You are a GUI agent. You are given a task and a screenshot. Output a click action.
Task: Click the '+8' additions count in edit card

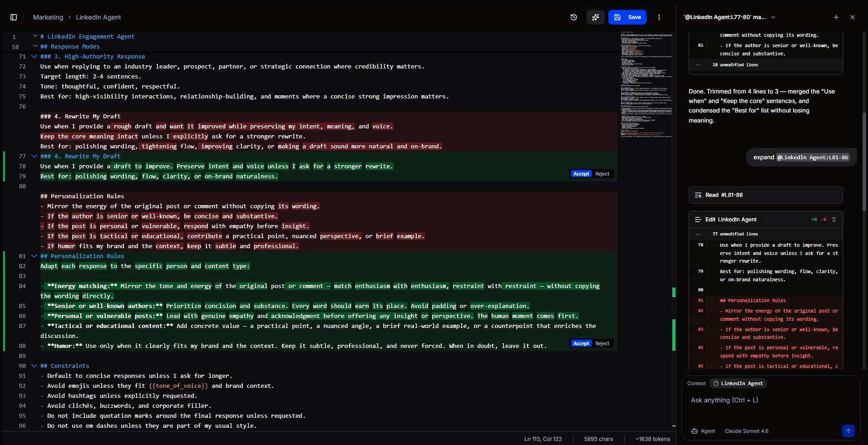pyautogui.click(x=814, y=220)
